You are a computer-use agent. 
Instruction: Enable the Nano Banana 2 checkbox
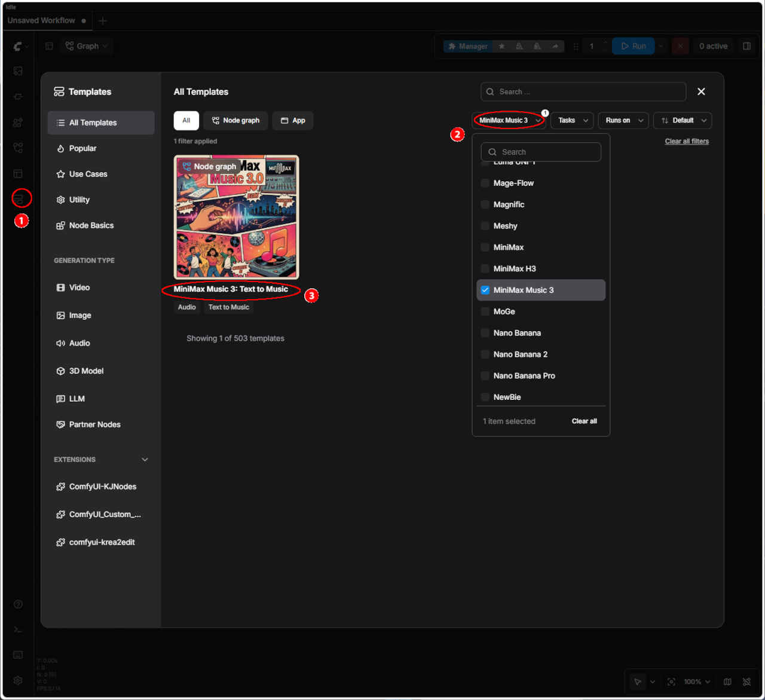pyautogui.click(x=485, y=354)
